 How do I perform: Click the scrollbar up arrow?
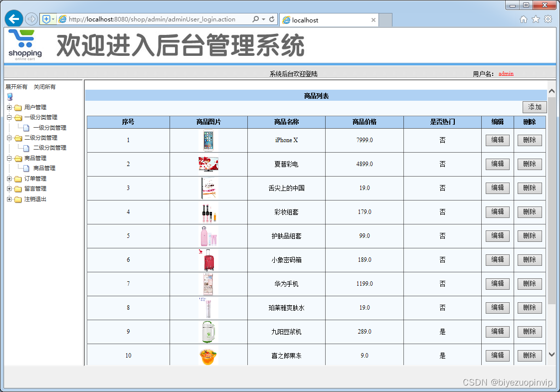click(552, 91)
